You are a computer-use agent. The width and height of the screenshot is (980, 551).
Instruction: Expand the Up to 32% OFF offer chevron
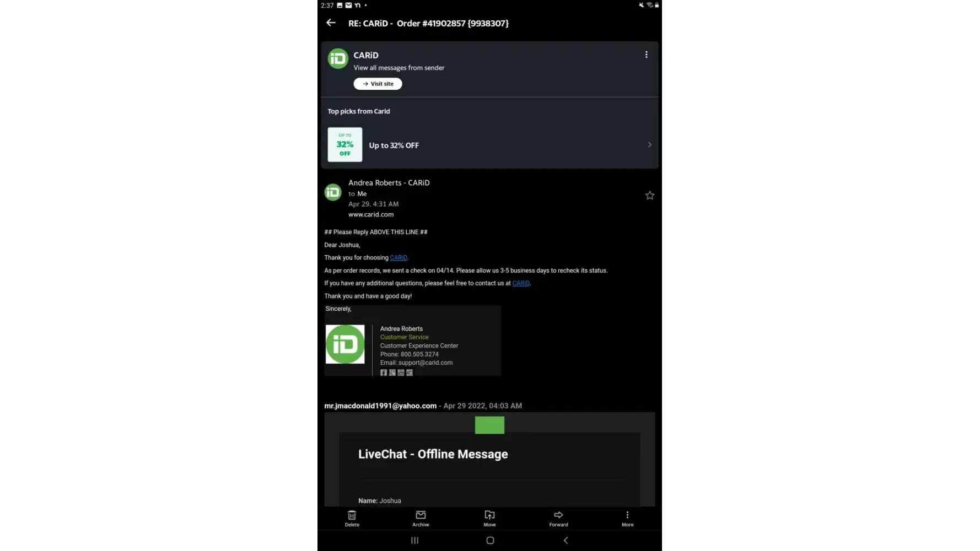(x=650, y=145)
